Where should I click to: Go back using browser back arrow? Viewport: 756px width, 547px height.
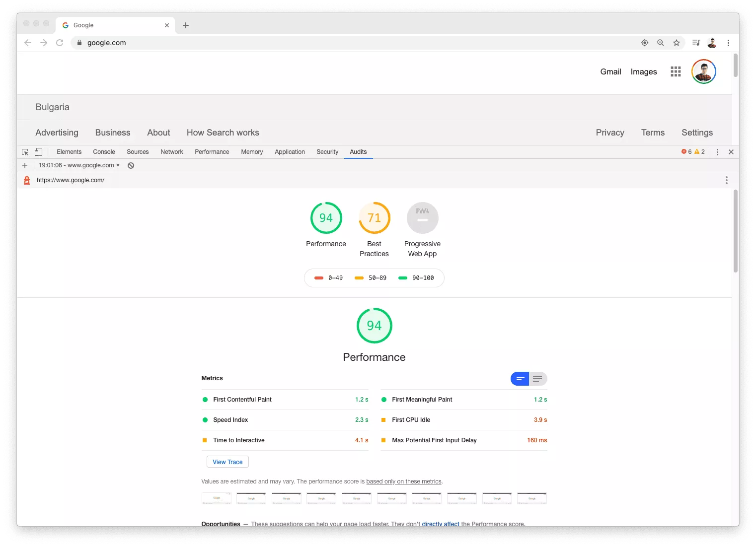tap(28, 43)
